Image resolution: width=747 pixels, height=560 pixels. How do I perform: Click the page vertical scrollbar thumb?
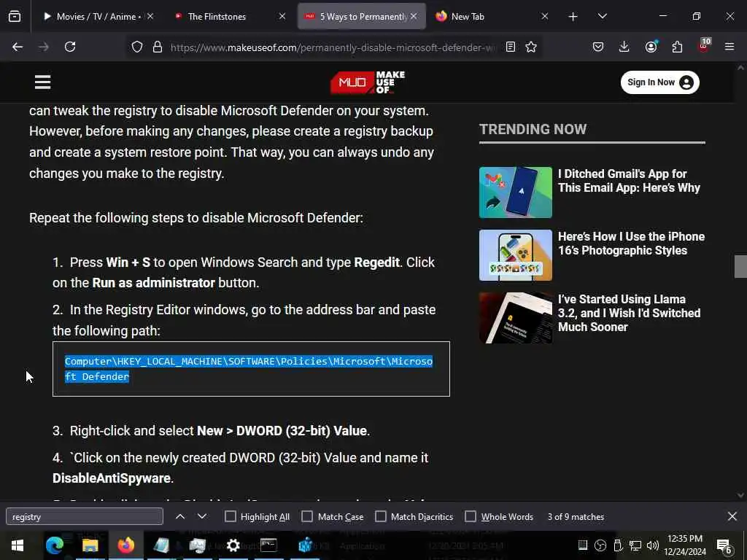click(740, 266)
